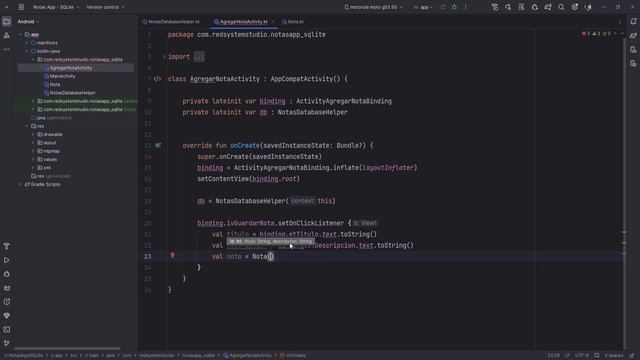Click the override gutter icon beside onCreate
Screen dimensions: 640x360
[158, 145]
